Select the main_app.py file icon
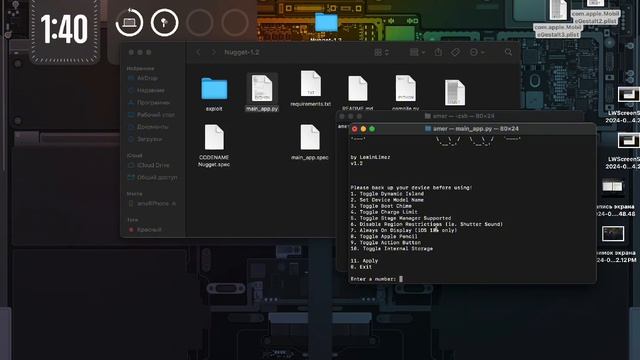 (262, 88)
